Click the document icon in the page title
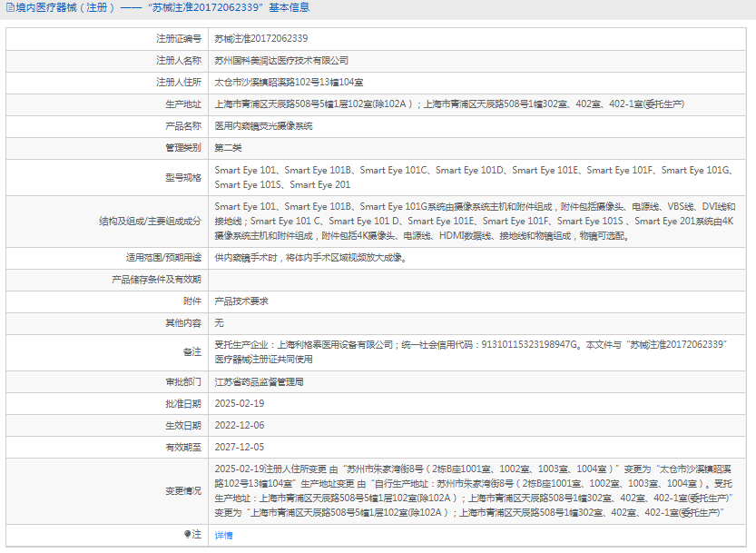 click(10, 8)
